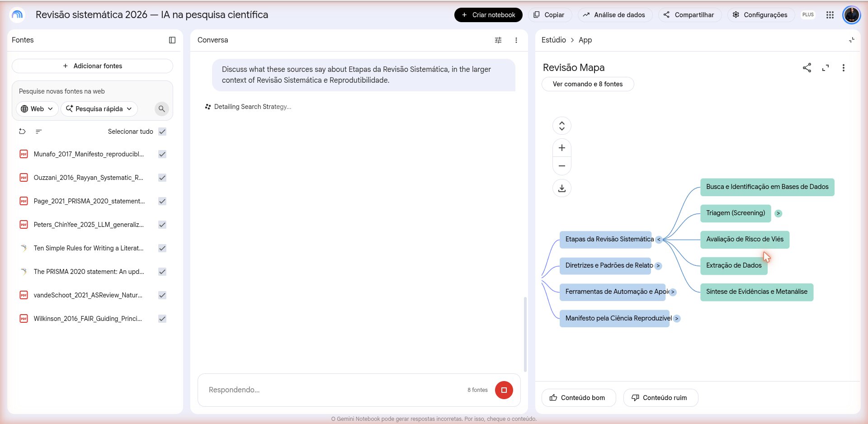Share the Revisão Mapa mind map
Screen dimensions: 868x424
point(807,68)
